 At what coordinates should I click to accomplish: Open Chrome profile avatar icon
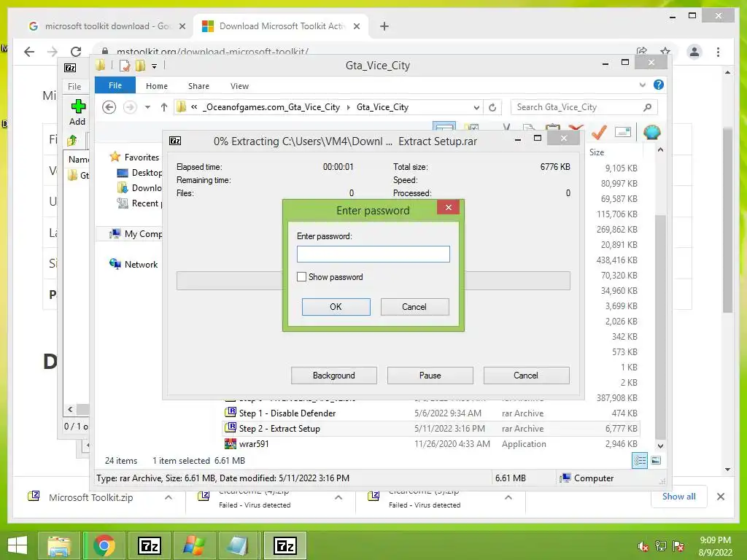[694, 52]
